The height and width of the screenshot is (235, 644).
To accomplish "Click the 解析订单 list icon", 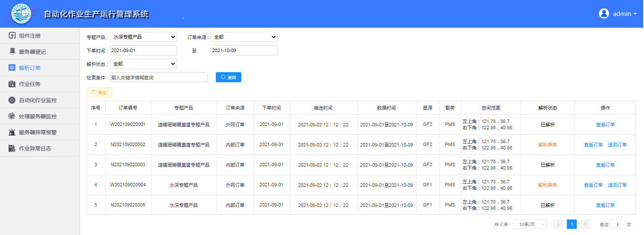I will point(12,68).
